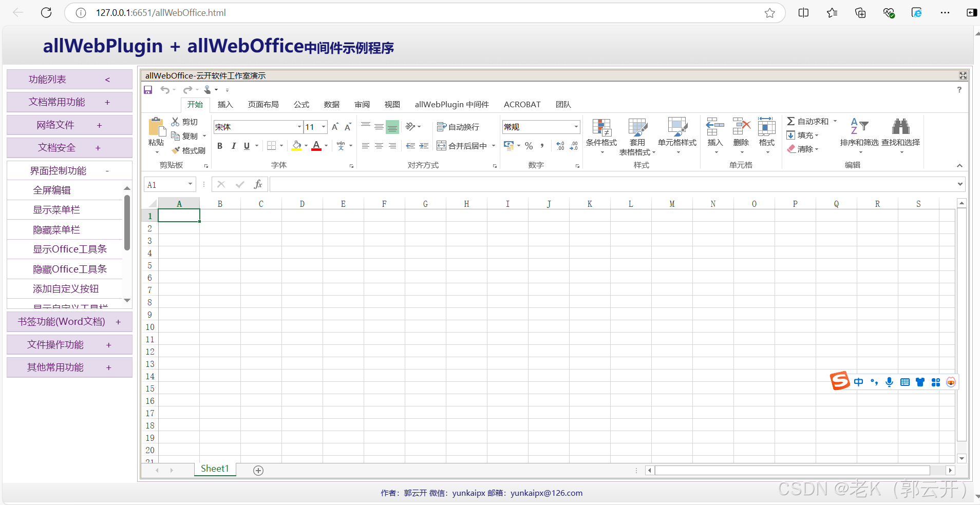The width and height of the screenshot is (980, 505).
Task: Open Conditional Formatting menu
Action: pyautogui.click(x=601, y=136)
